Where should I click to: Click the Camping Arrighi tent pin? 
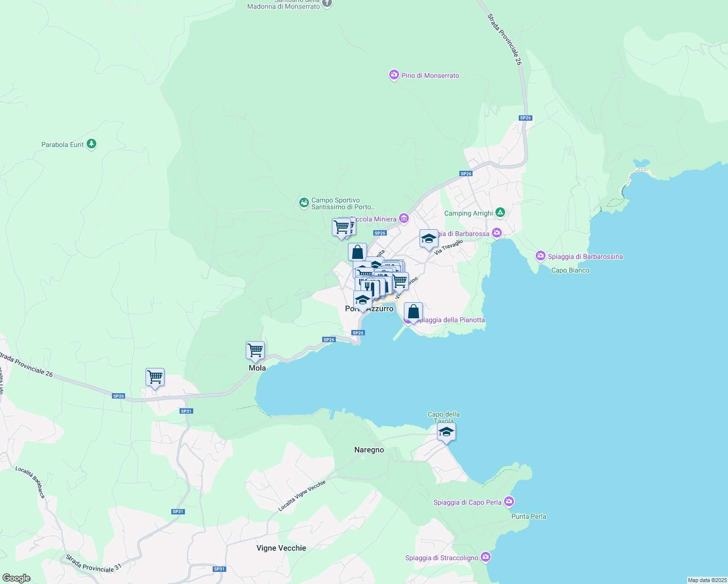coord(500,213)
